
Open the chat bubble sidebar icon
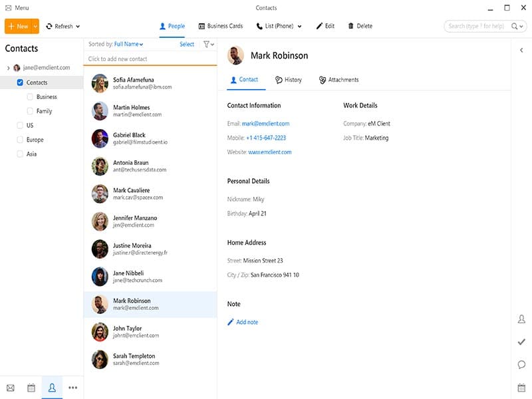coord(521,364)
